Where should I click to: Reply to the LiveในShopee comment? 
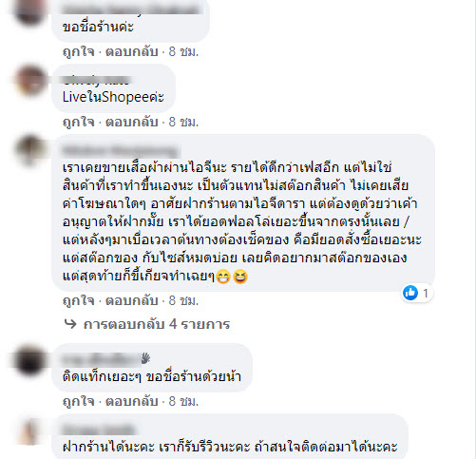point(131,122)
